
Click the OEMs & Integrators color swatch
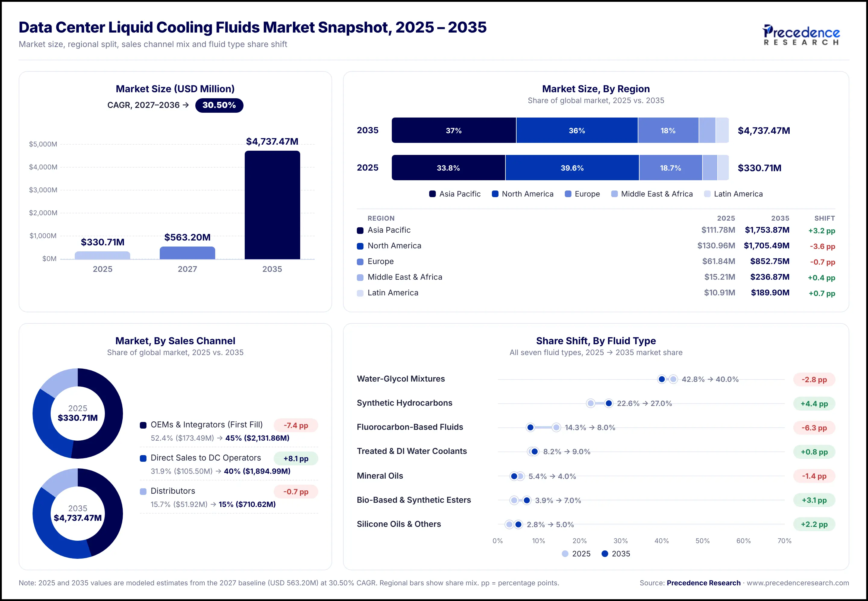143,425
